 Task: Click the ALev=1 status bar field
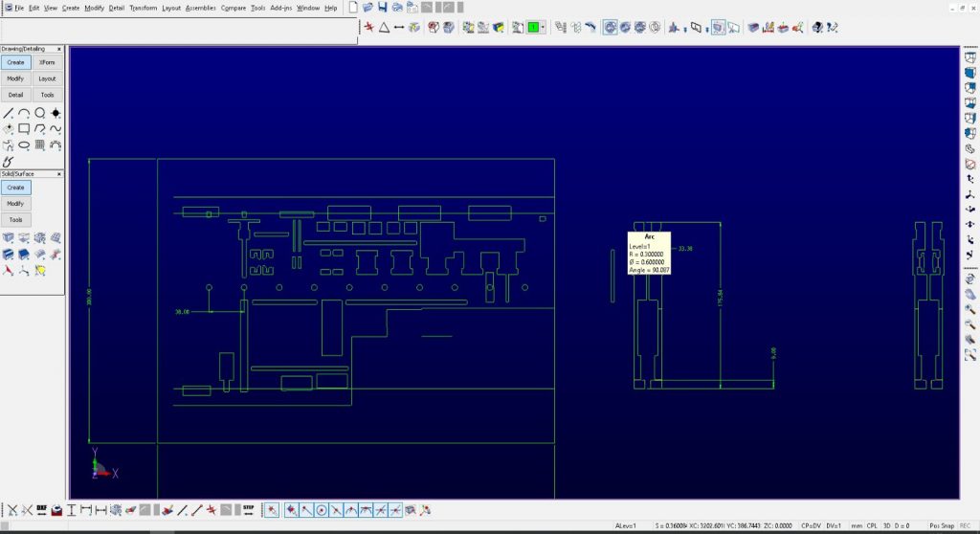point(626,526)
